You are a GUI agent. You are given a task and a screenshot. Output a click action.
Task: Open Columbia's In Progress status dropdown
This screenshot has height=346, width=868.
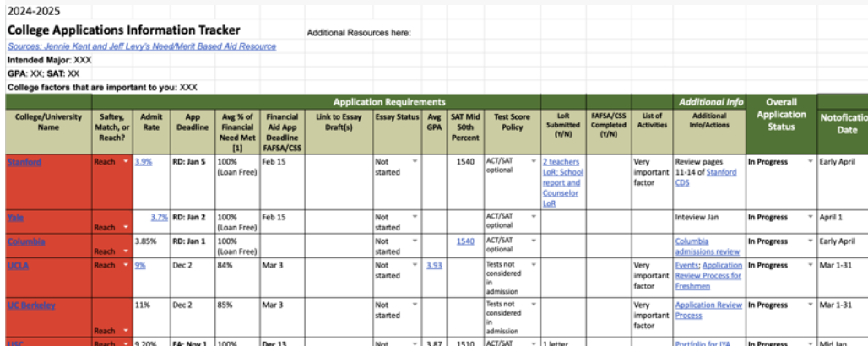(x=811, y=241)
